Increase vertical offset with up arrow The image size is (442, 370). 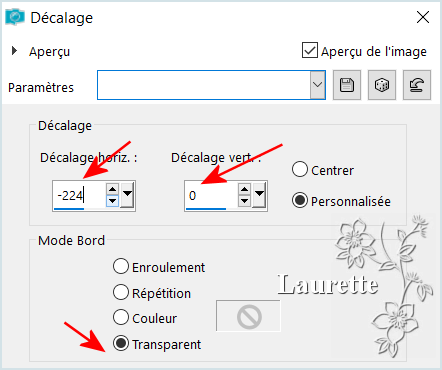pos(244,189)
